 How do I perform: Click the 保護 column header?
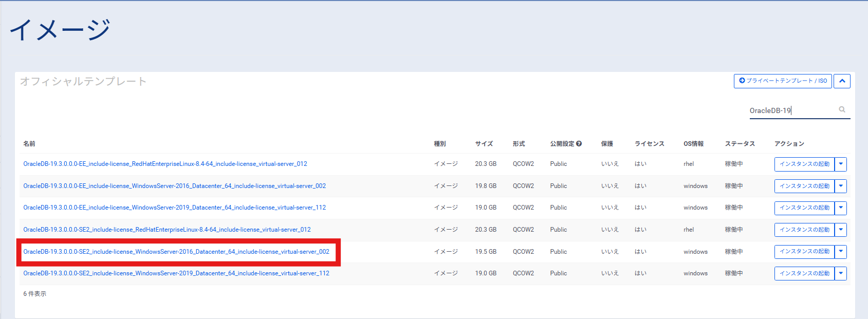(607, 144)
